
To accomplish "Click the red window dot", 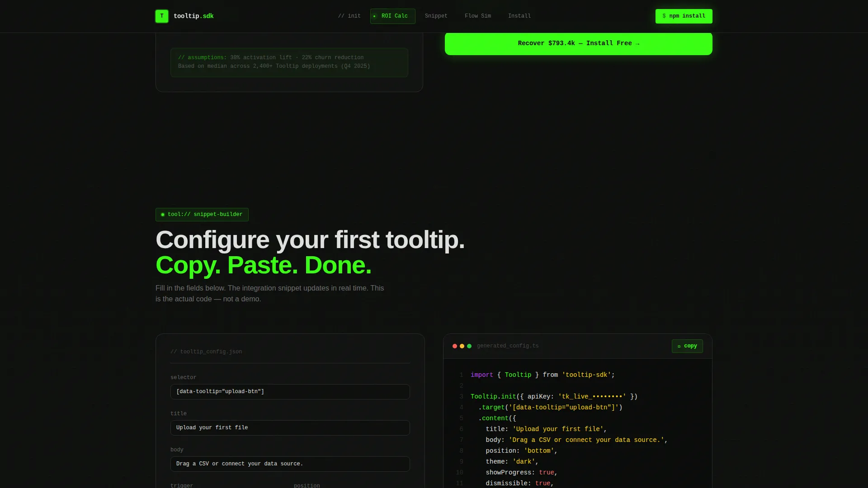I will [x=455, y=346].
